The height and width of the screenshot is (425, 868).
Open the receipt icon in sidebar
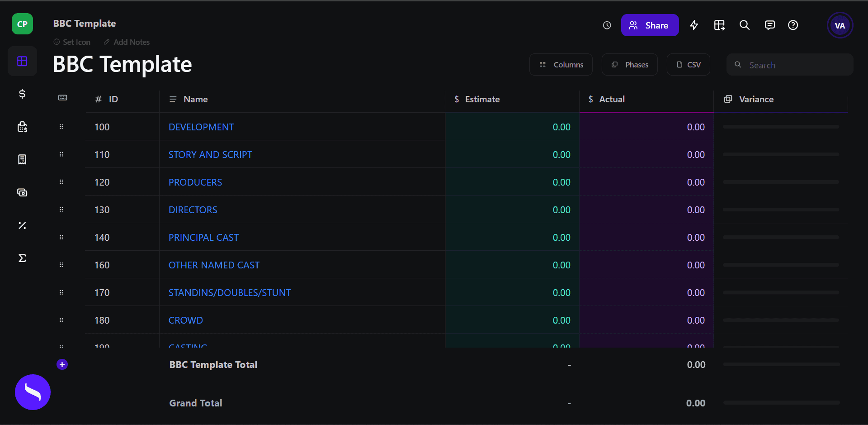coord(22,159)
